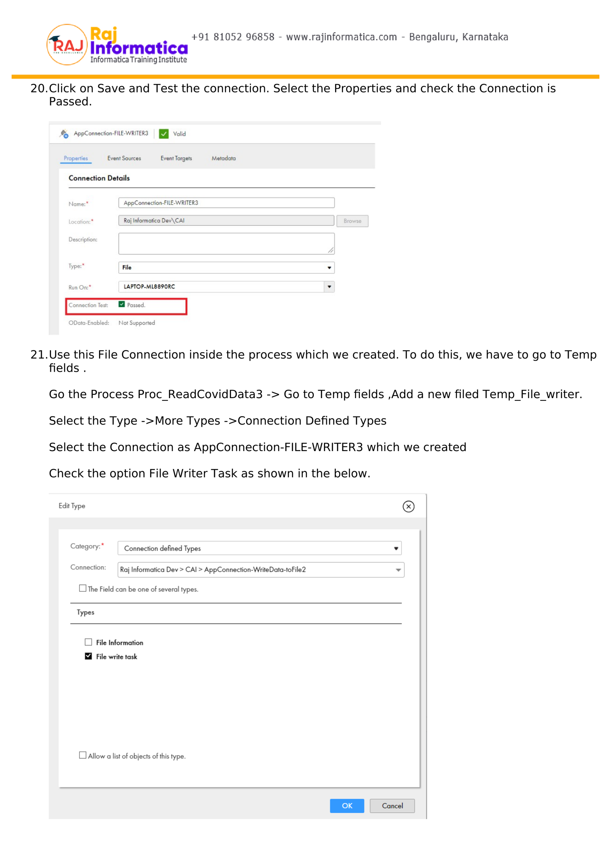This screenshot has width=614, height=868.
Task: Go to the Event Targets tab
Action: click(176, 158)
